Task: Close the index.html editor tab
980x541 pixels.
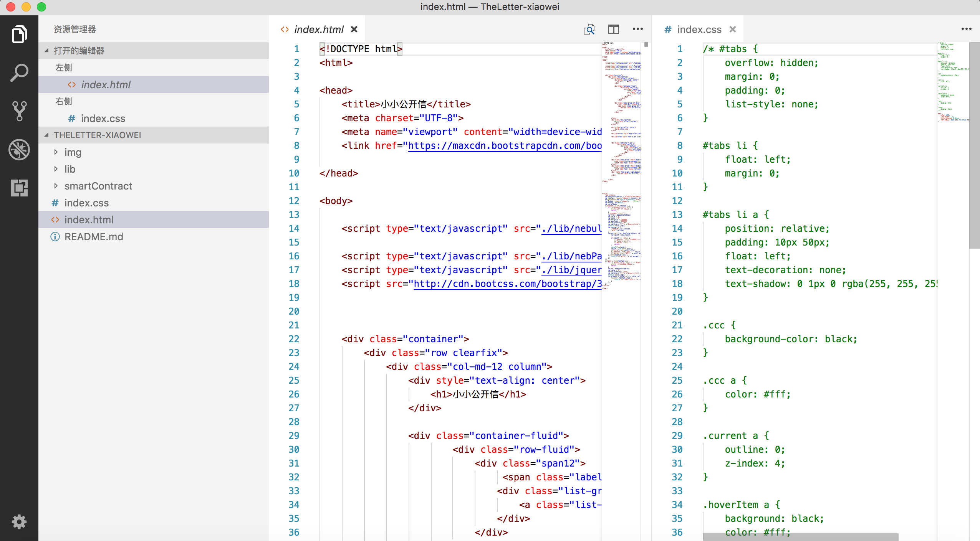Action: [354, 30]
